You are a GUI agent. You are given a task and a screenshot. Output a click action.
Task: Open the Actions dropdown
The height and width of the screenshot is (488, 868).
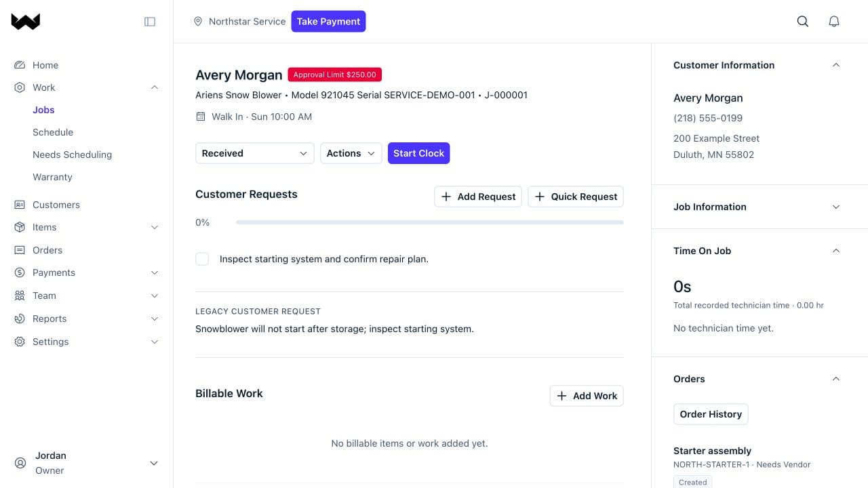(x=351, y=153)
